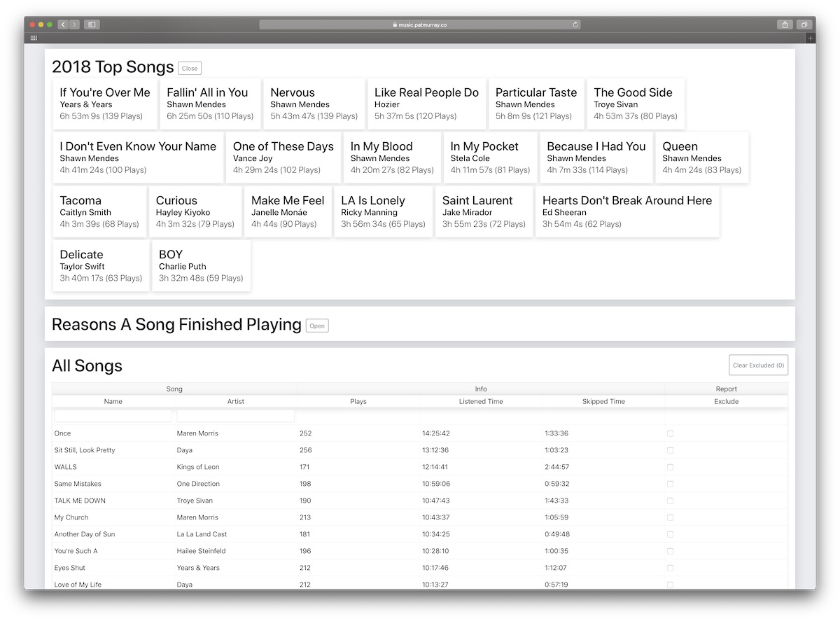
Task: Click the Clear Excluded (0) button
Action: [x=758, y=365]
